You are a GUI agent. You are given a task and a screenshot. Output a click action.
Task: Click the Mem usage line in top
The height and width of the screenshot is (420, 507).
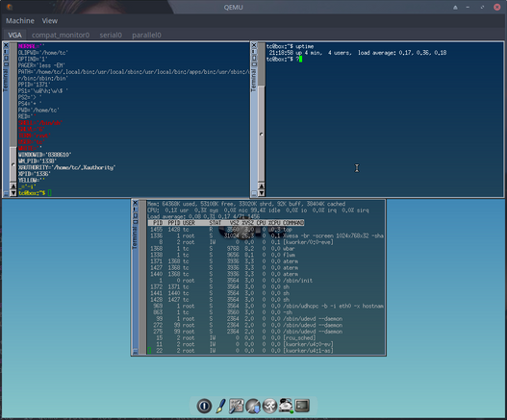[x=246, y=204]
